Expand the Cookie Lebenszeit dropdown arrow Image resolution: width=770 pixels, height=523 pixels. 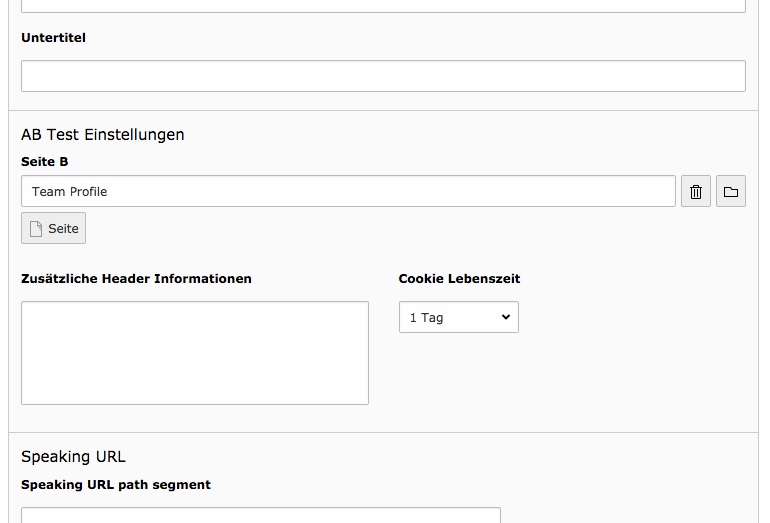point(505,317)
